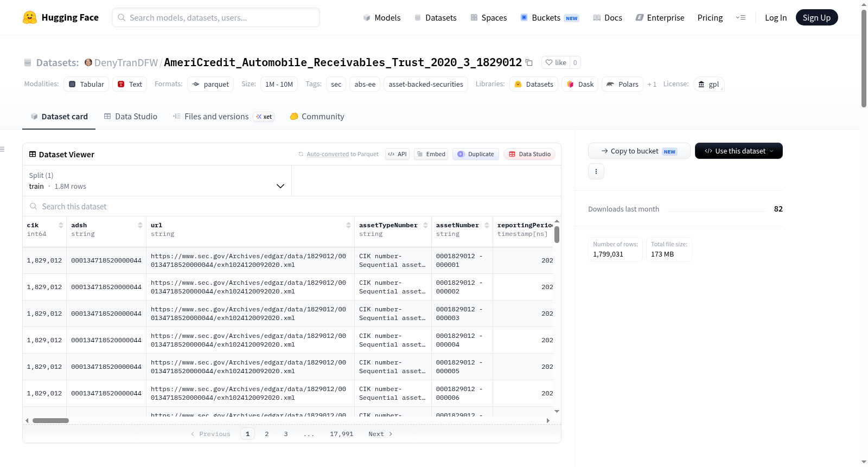Open the three-dot more options button
Screen dimensions: 868x467
(596, 171)
